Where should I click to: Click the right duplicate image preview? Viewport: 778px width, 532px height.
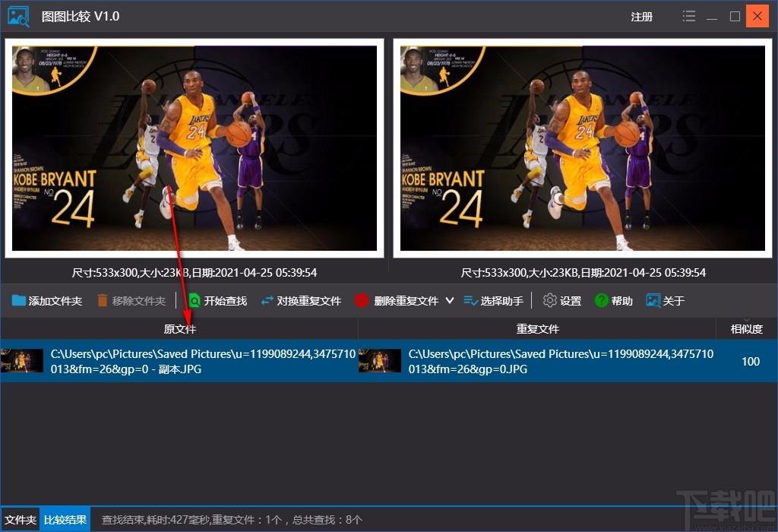[x=583, y=148]
